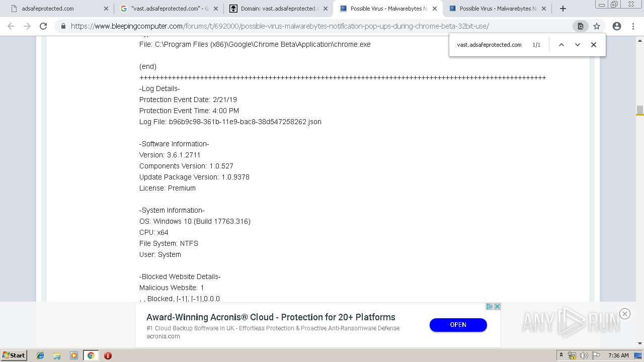Go to previous find match
The height and width of the screenshot is (362, 644).
(x=561, y=45)
